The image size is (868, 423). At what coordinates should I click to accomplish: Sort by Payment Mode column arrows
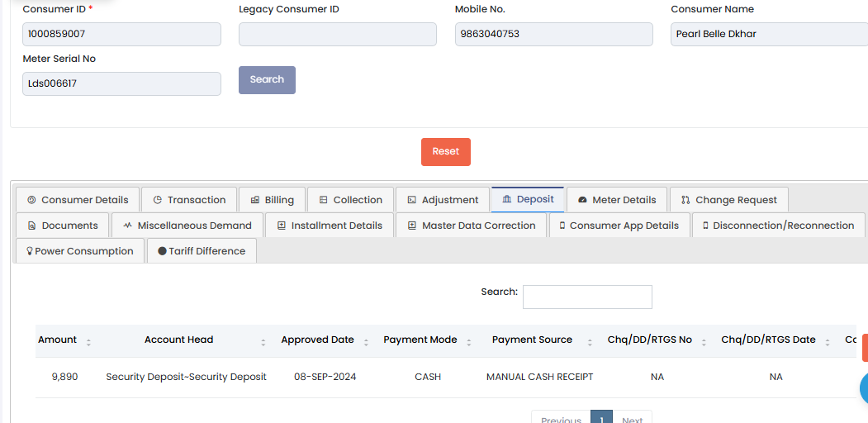click(x=469, y=342)
